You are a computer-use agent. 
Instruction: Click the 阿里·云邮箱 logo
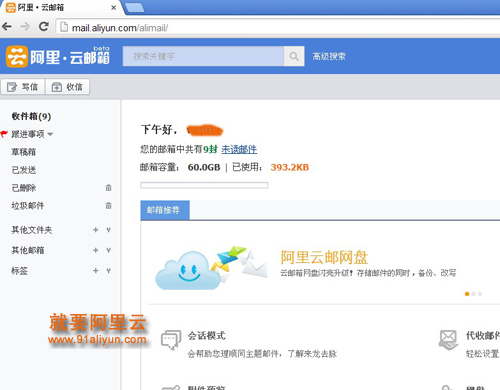pyautogui.click(x=58, y=56)
